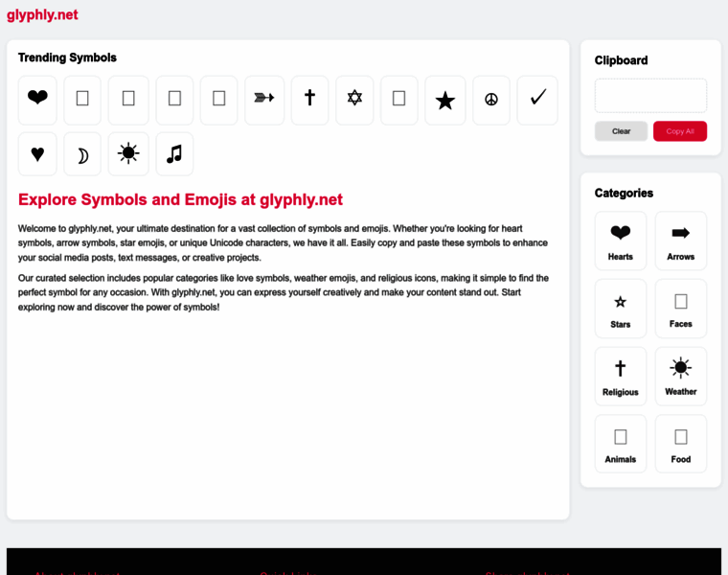Open the Hearts category

point(621,241)
